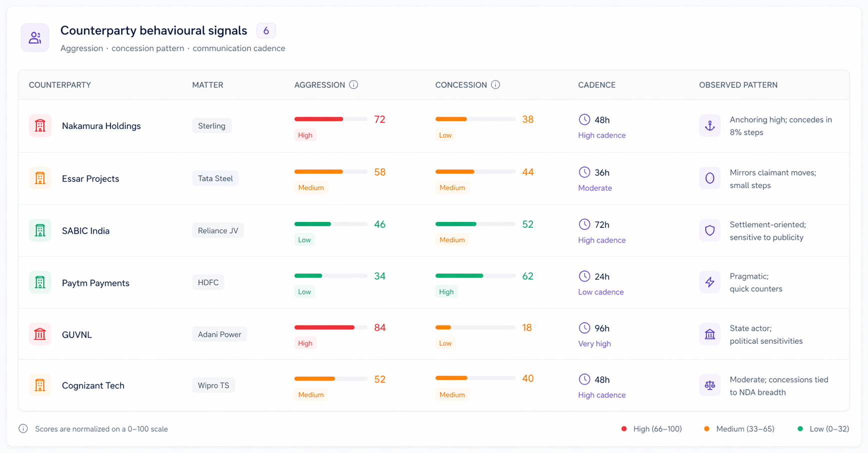Click the institution pattern icon for GUVNL
Viewport: 868px width, 453px height.
[710, 334]
